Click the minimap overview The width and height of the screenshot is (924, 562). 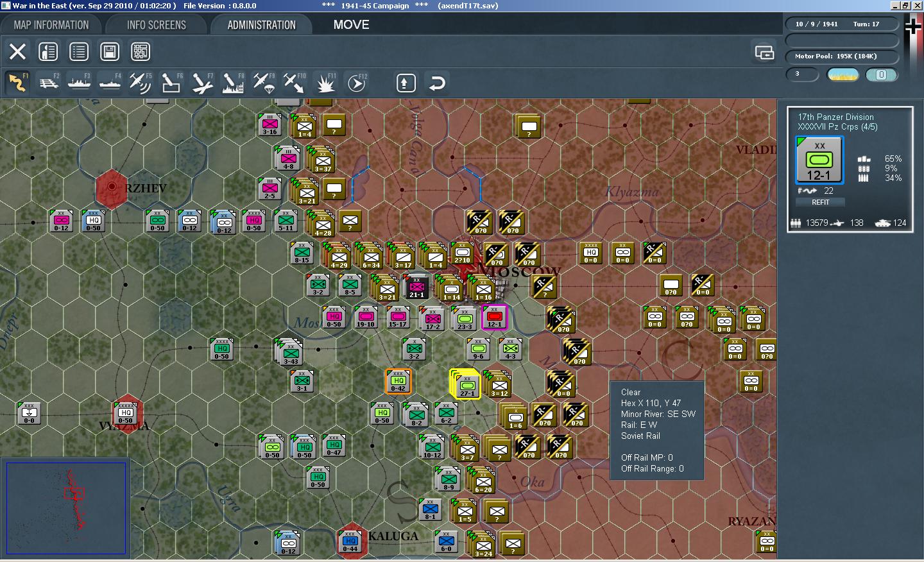[65, 507]
